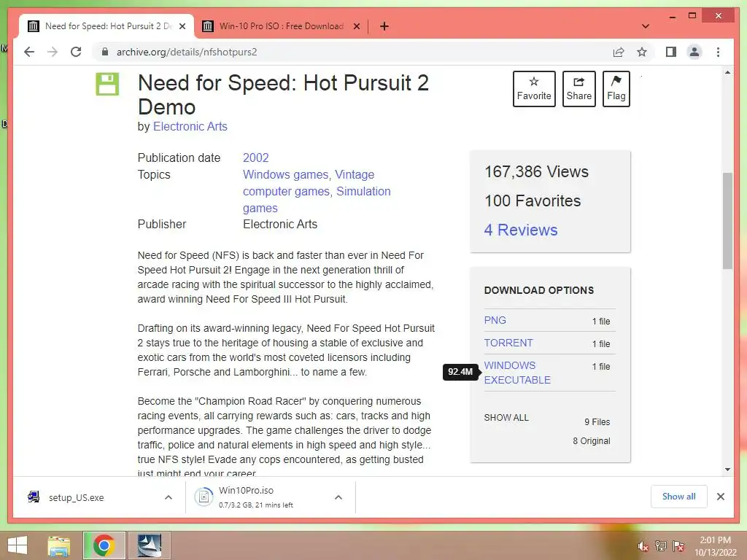Click the muted volume tray icon
This screenshot has width=747, height=560.
pos(643,546)
